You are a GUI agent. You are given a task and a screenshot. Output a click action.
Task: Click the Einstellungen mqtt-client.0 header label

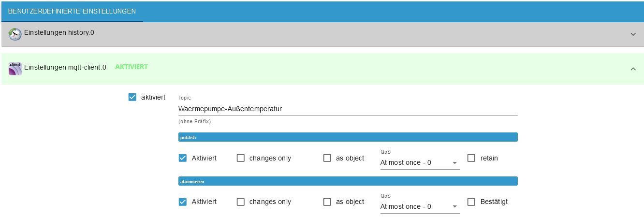[65, 67]
